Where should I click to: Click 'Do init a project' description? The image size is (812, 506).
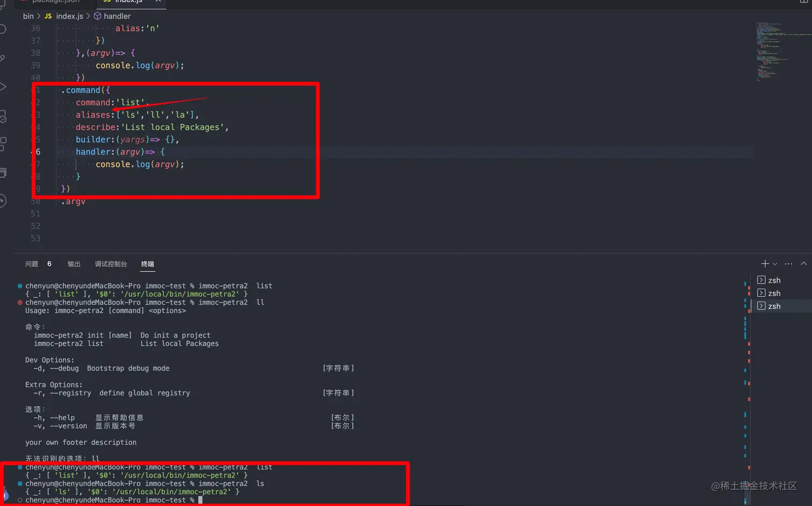pyautogui.click(x=176, y=335)
